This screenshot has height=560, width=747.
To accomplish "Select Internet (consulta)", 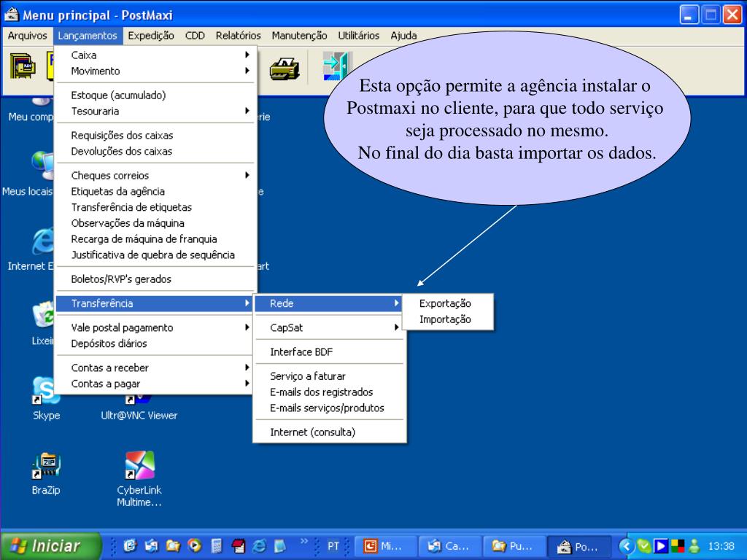I will (329, 432).
